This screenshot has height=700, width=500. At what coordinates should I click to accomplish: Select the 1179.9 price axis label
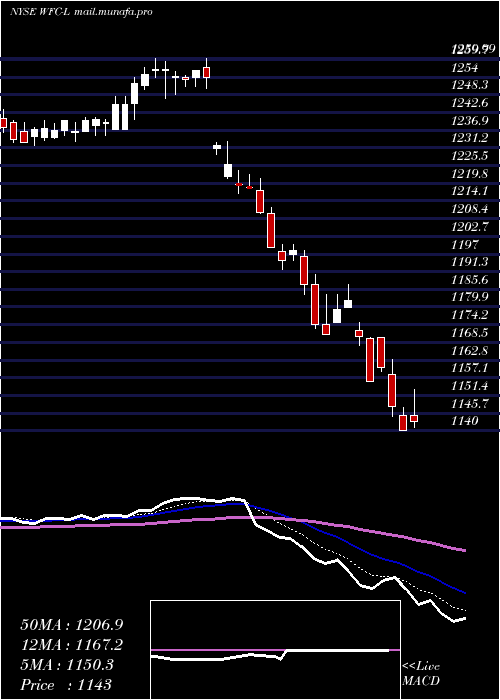click(x=469, y=297)
